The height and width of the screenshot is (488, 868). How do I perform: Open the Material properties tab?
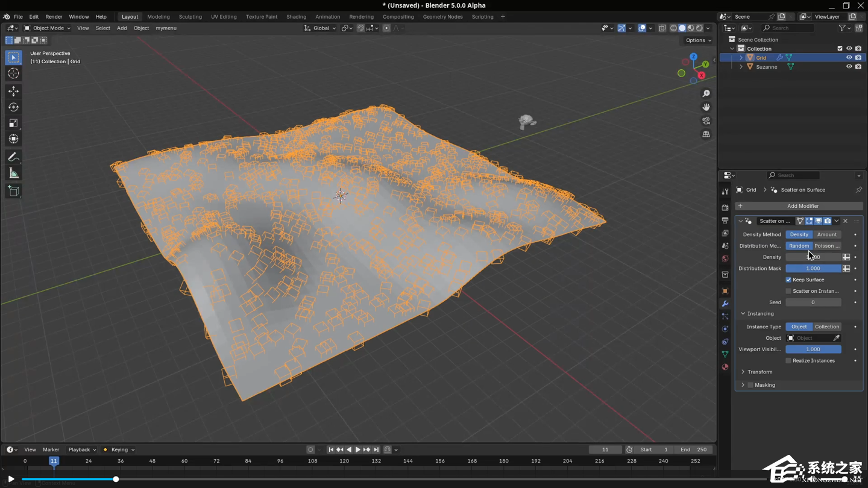[725, 366]
